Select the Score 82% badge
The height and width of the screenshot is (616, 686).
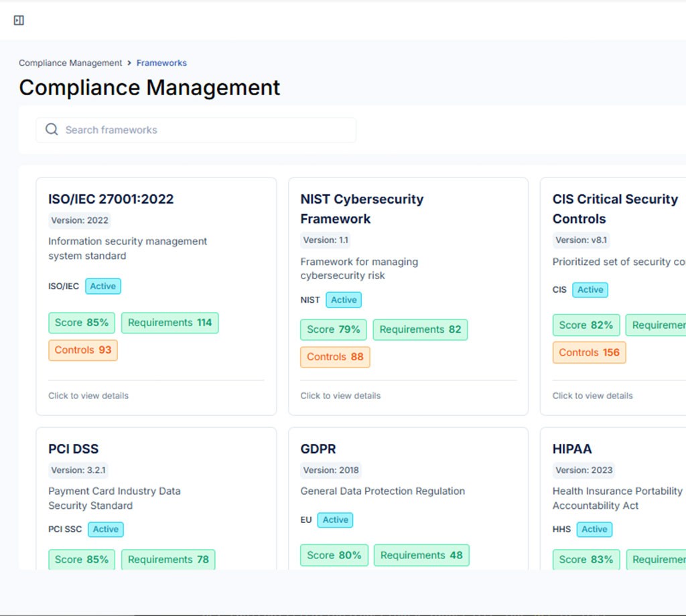pyautogui.click(x=586, y=325)
